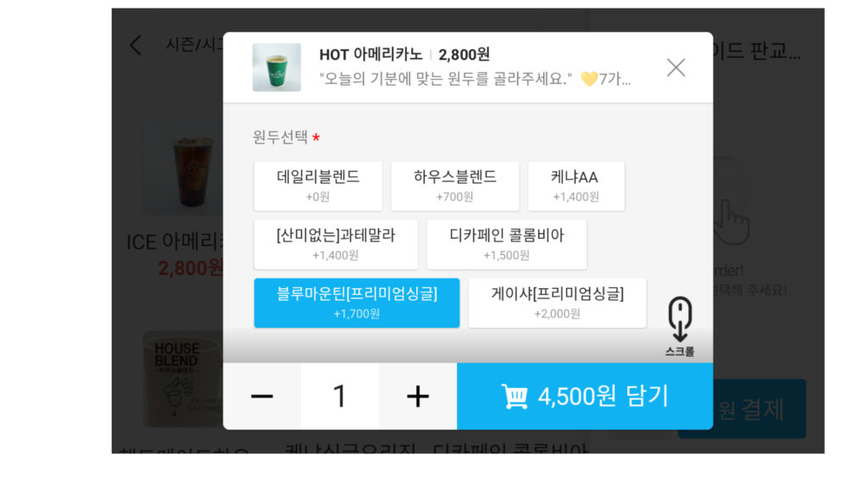
Task: Toggle the selected 블루마운틴[프리미엄싱글] option
Action: pyautogui.click(x=357, y=302)
